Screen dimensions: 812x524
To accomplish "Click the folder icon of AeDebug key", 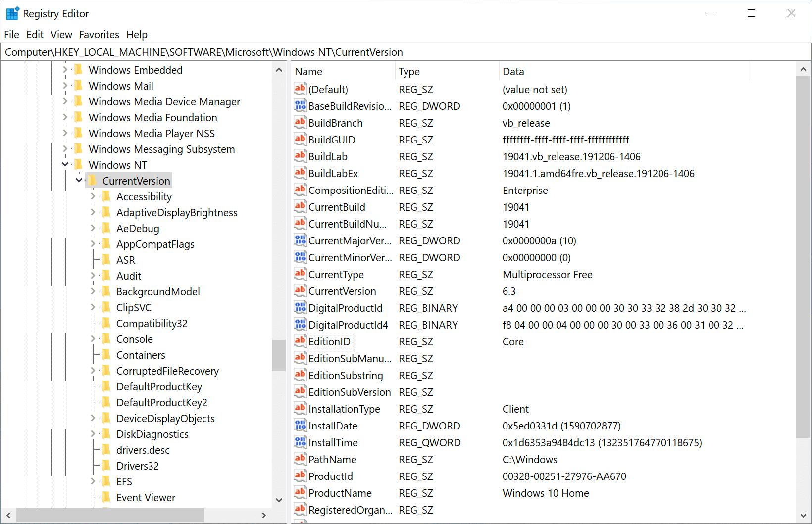I will (106, 228).
